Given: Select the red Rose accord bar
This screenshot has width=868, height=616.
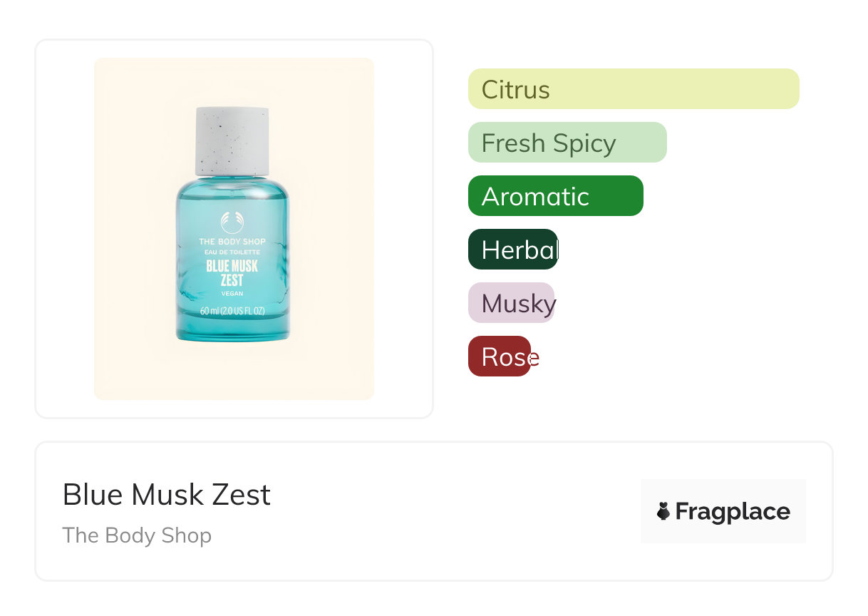Looking at the screenshot, I should [499, 356].
